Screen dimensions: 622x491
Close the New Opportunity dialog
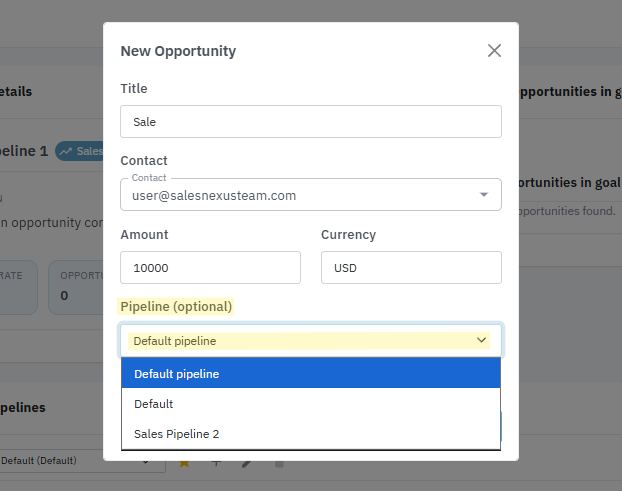point(494,51)
